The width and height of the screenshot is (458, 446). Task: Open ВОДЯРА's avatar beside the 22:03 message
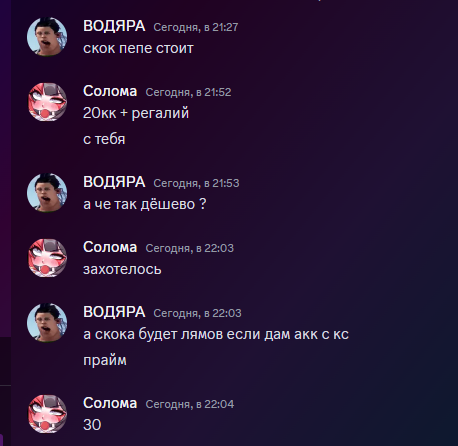(x=47, y=323)
